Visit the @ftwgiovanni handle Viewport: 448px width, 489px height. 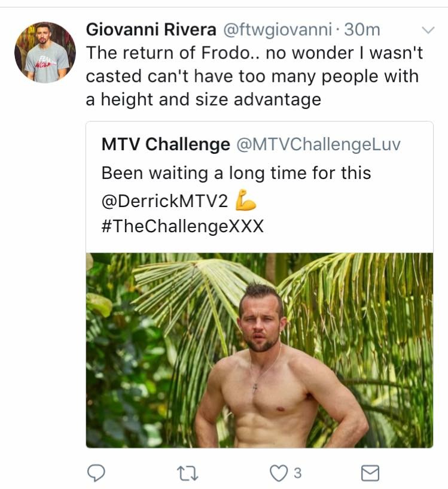tap(278, 30)
